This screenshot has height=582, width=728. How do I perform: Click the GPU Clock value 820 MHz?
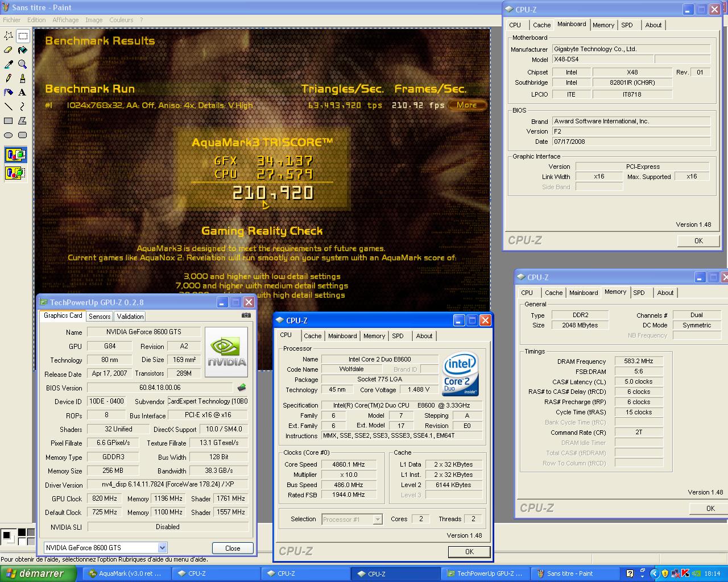coord(105,498)
